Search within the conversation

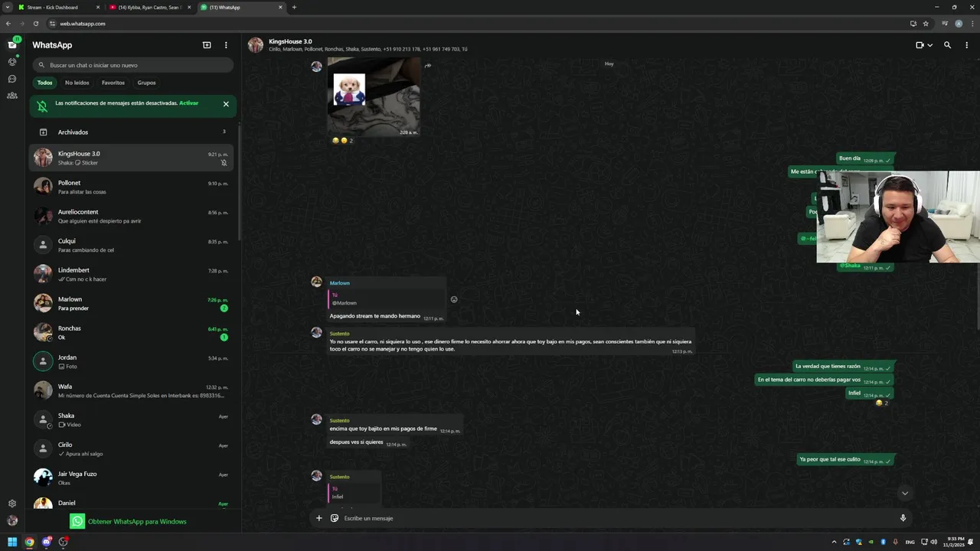click(947, 45)
